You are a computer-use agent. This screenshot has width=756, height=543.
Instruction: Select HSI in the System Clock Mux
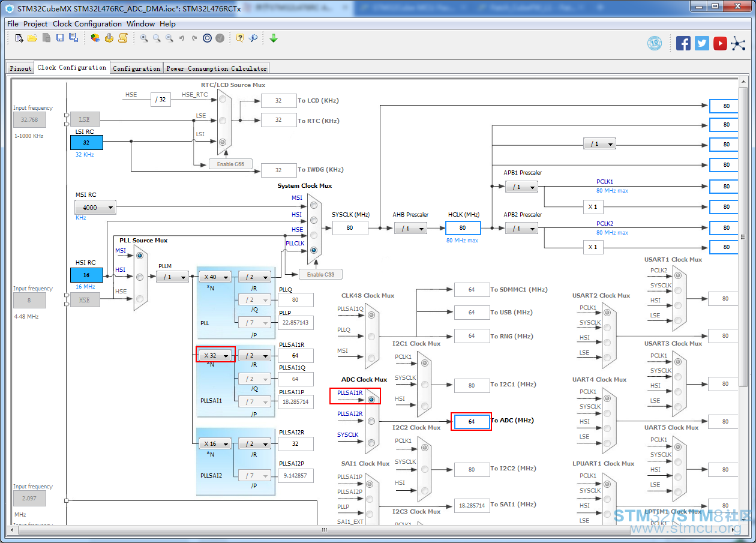tap(314, 221)
